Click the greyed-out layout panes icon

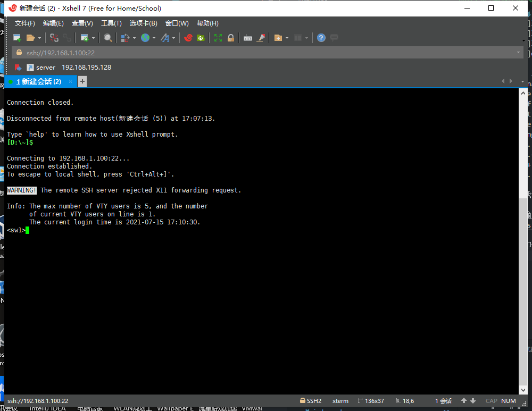pyautogui.click(x=298, y=38)
